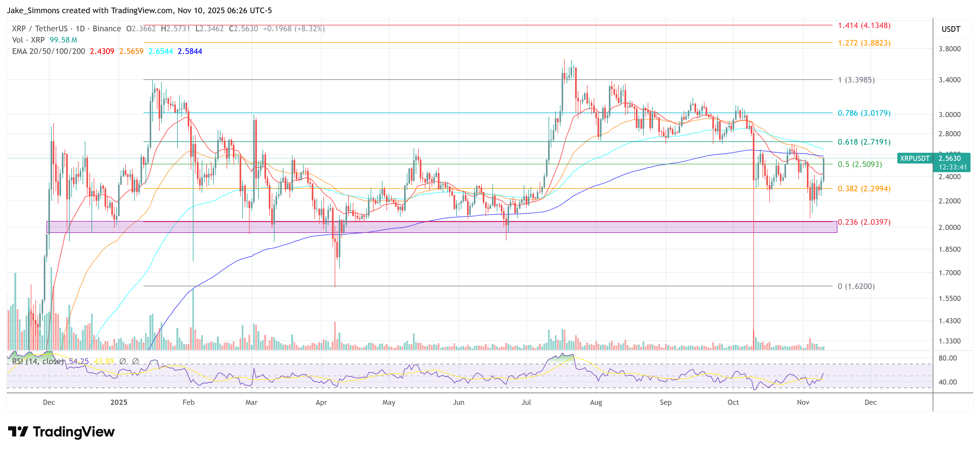
Task: Click the XRPUSDT price badge on the right axis
Action: point(915,159)
